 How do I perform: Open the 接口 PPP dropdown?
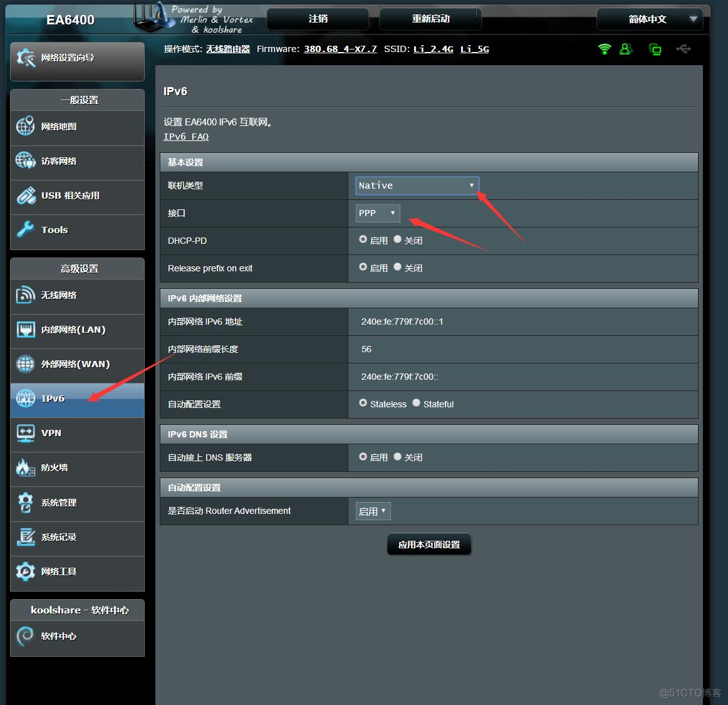377,213
